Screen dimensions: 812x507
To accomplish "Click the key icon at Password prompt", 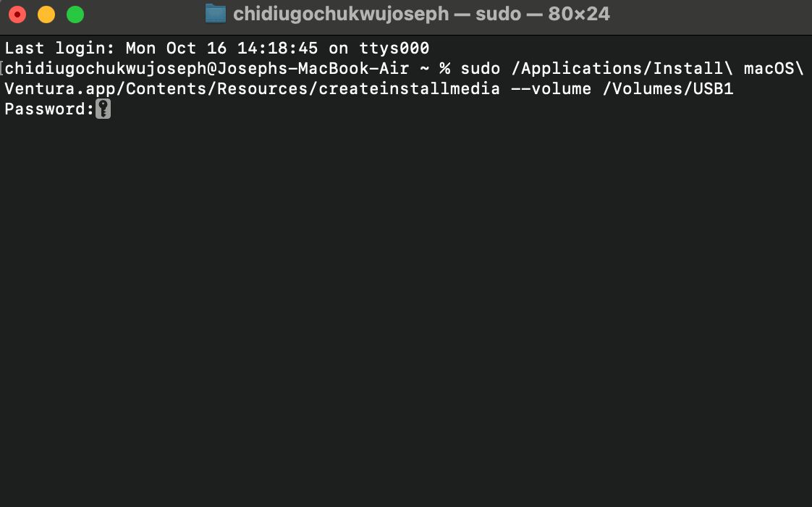I will pyautogui.click(x=103, y=109).
